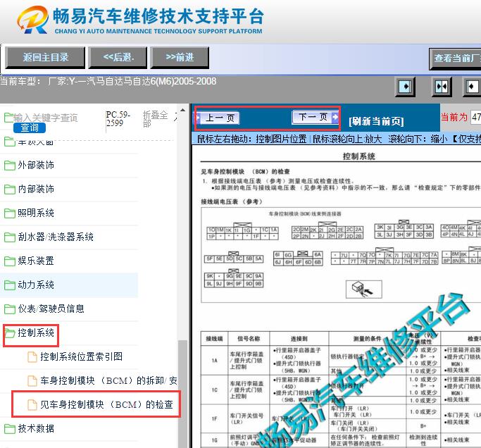Click page icon beside 控制系统位置索引图
The width and height of the screenshot is (481, 448).
(x=32, y=357)
